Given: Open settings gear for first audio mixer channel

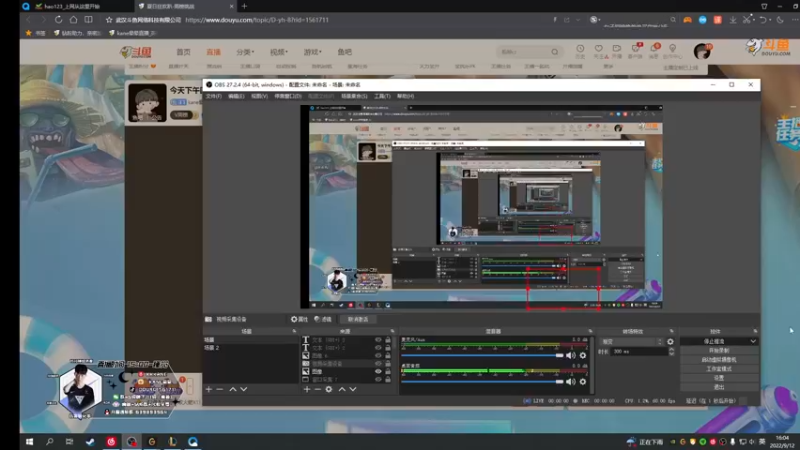Looking at the screenshot, I should click(x=583, y=356).
